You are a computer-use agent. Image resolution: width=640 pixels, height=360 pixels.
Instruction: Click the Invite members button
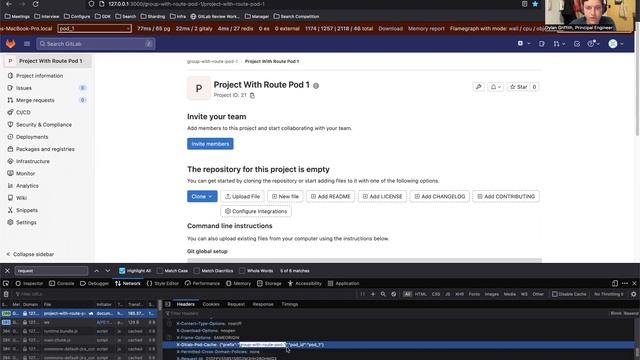tap(210, 144)
